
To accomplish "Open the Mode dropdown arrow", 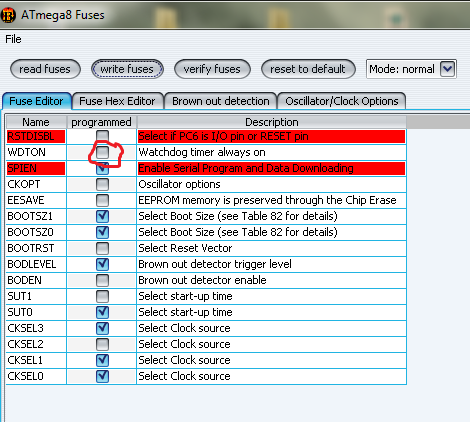I will [x=447, y=69].
